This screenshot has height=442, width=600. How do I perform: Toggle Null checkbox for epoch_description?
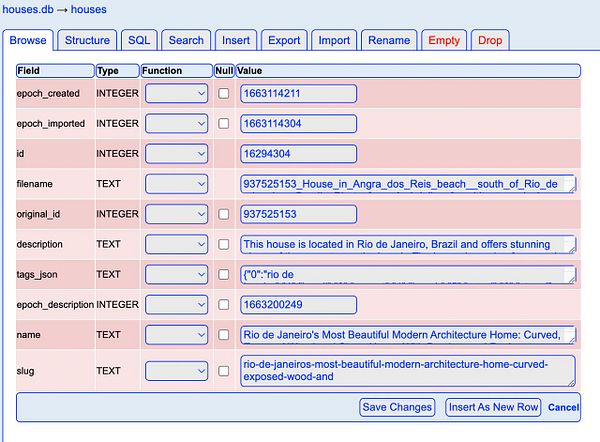pos(223,305)
